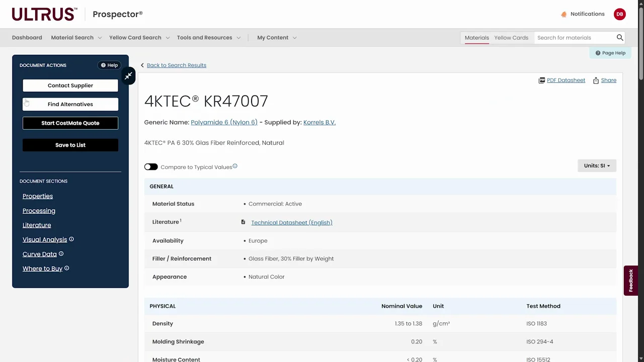Expand the Tools and Resources menu
This screenshot has width=644, height=362.
click(x=209, y=38)
